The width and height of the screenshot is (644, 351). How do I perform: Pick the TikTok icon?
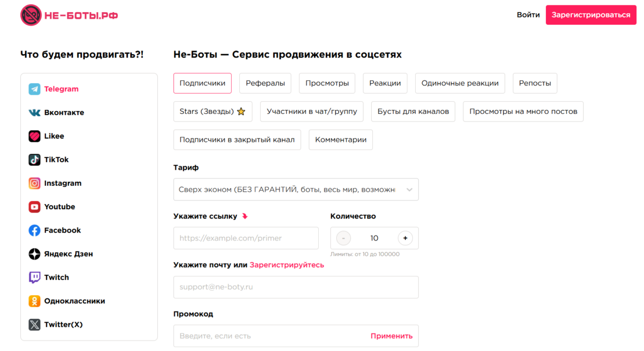34,160
